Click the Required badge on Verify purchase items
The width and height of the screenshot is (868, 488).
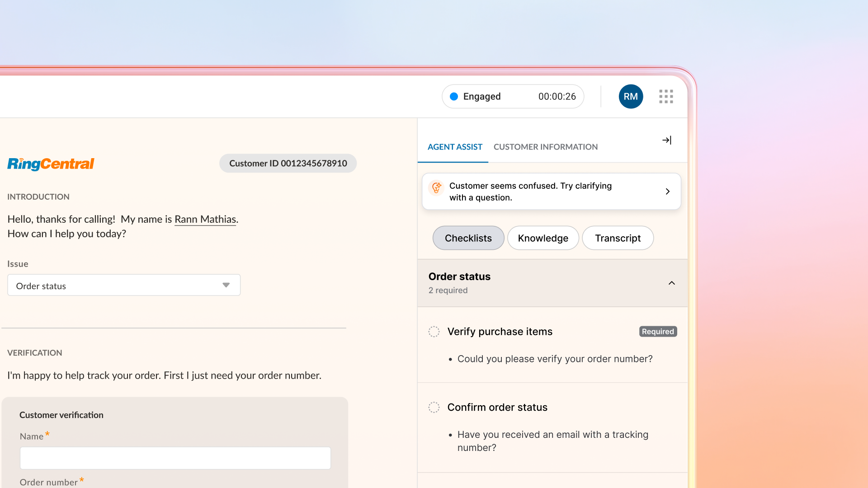click(658, 332)
